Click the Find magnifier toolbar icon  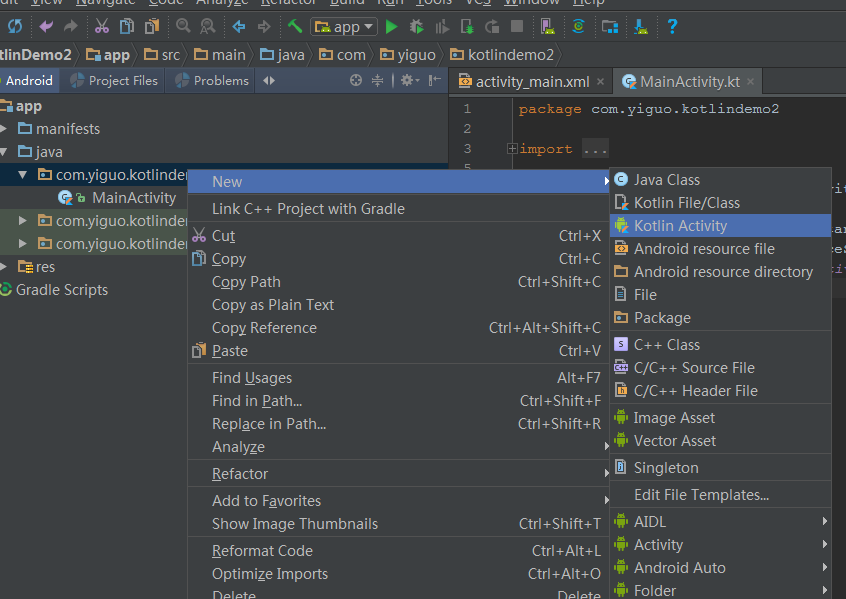tap(183, 26)
